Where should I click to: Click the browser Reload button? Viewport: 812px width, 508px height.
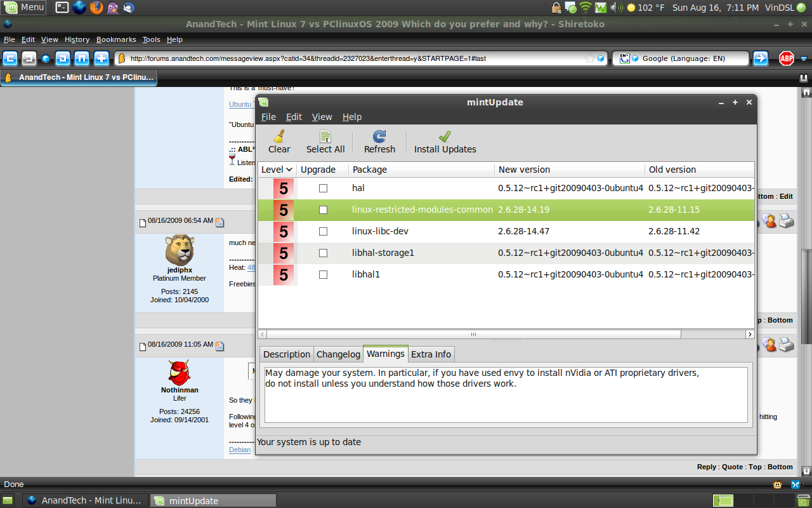point(63,58)
